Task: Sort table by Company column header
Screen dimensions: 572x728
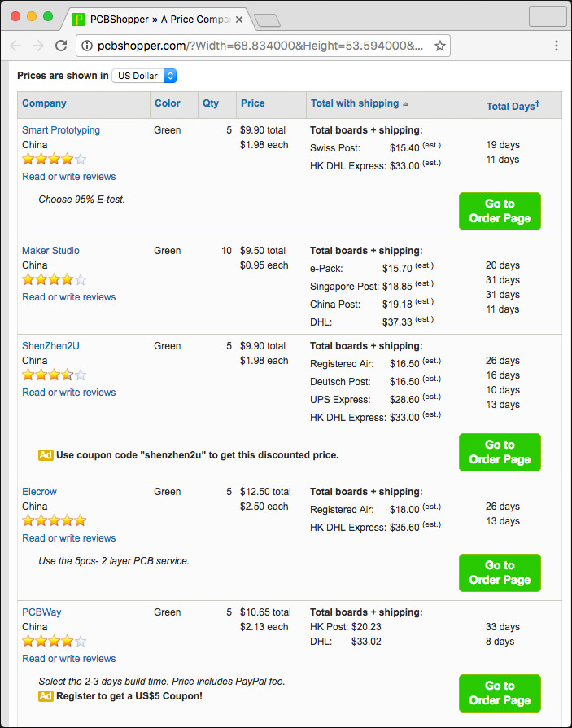Action: point(44,103)
